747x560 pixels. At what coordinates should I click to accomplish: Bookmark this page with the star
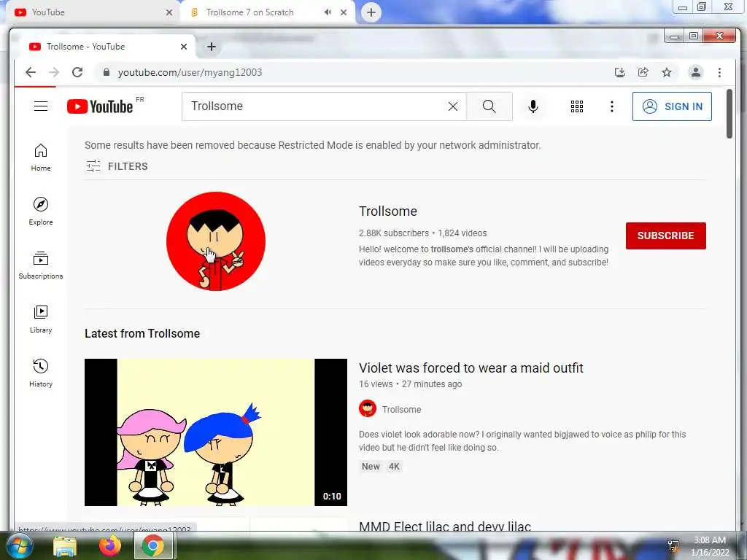point(667,72)
